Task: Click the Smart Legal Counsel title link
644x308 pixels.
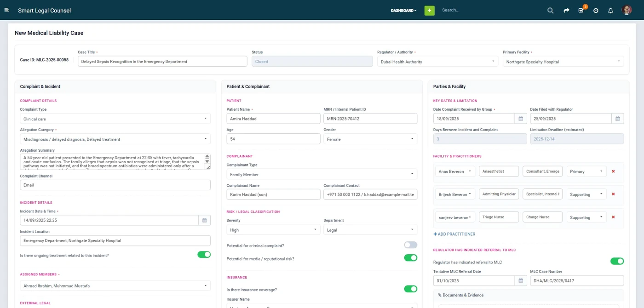Action: point(44,10)
